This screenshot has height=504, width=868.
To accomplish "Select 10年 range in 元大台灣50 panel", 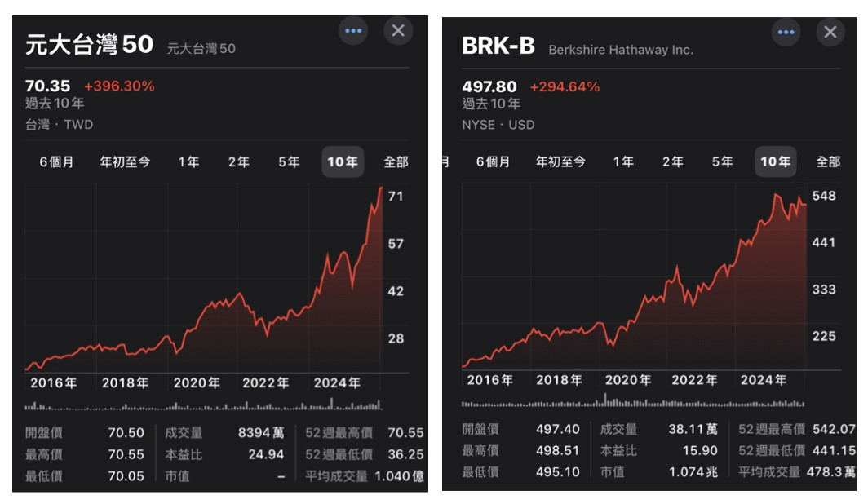I will [x=343, y=162].
